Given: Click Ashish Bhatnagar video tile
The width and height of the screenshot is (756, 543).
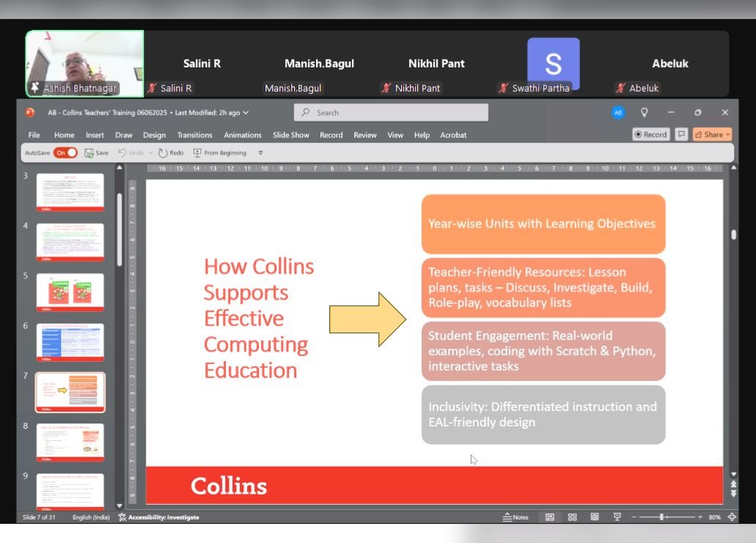Looking at the screenshot, I should 85,64.
